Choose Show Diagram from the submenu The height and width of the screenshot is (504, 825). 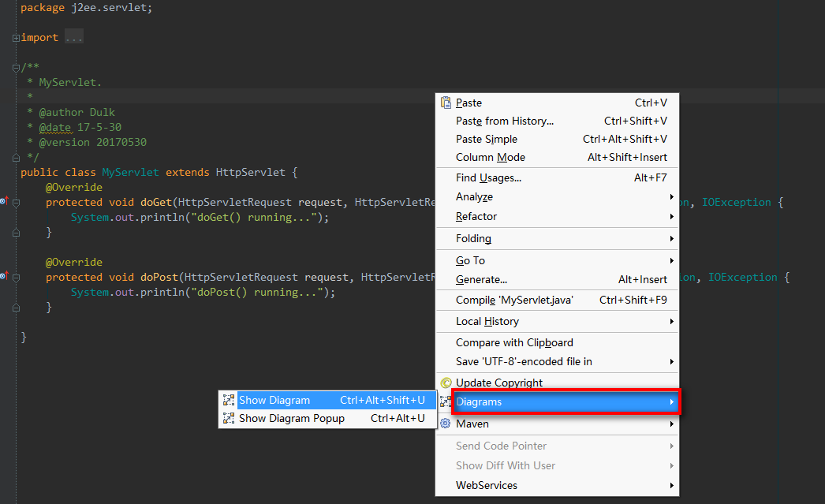pyautogui.click(x=327, y=401)
